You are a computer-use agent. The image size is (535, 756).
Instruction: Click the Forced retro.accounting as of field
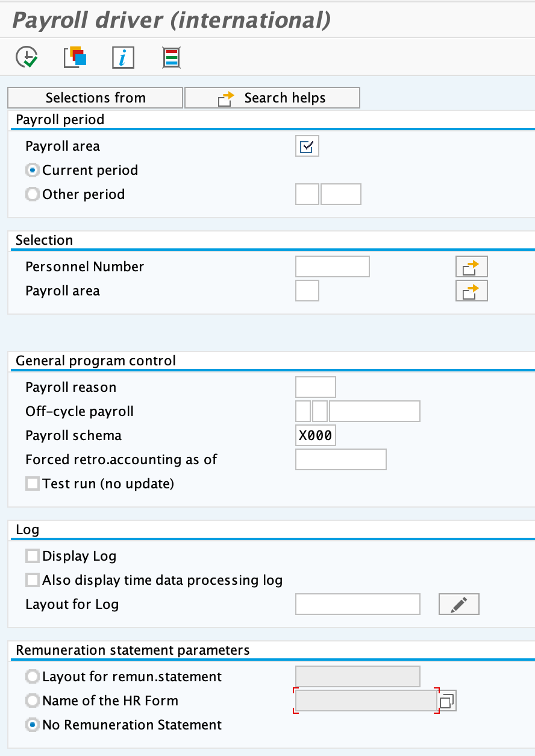tap(340, 459)
